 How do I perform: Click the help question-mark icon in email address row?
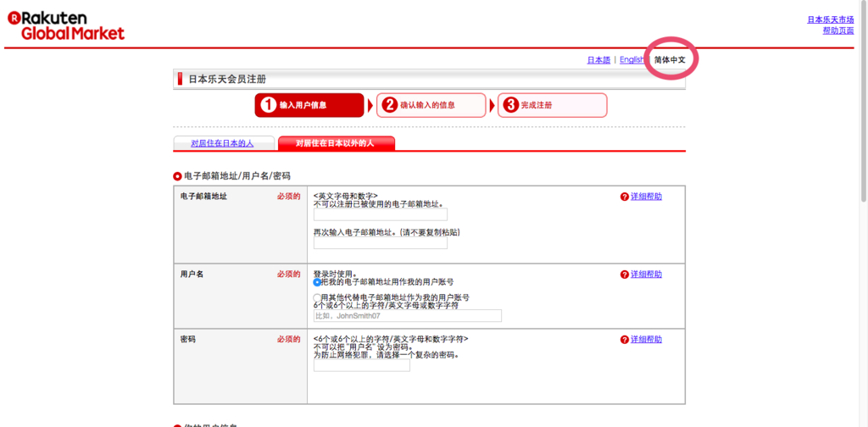[x=625, y=197]
